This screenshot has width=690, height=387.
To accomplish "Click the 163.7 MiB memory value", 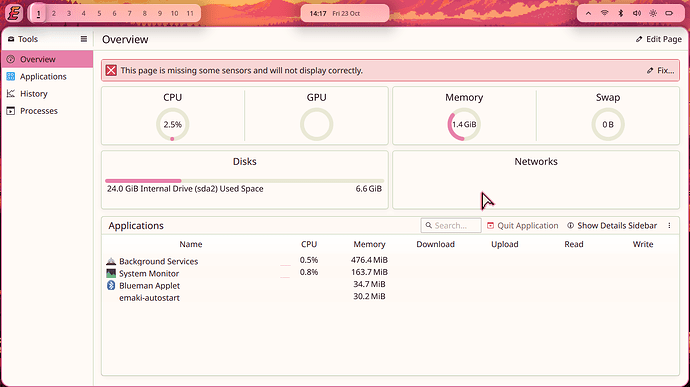I will pyautogui.click(x=369, y=273).
